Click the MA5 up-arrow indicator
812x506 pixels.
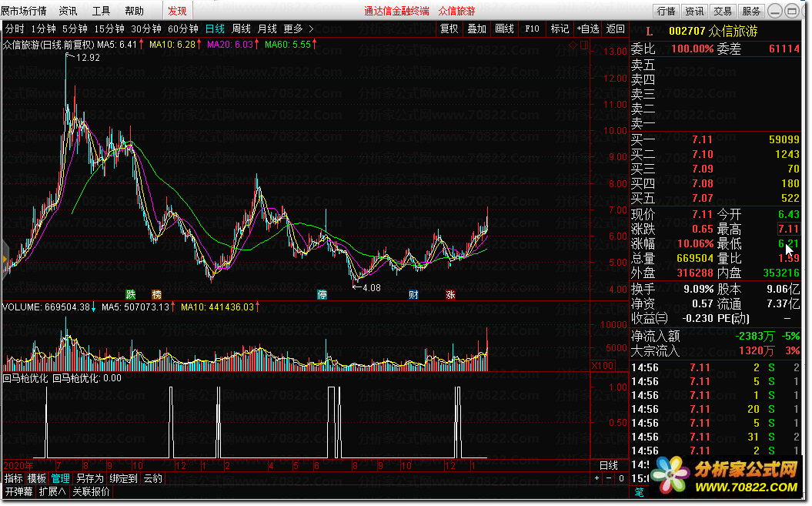pos(142,45)
